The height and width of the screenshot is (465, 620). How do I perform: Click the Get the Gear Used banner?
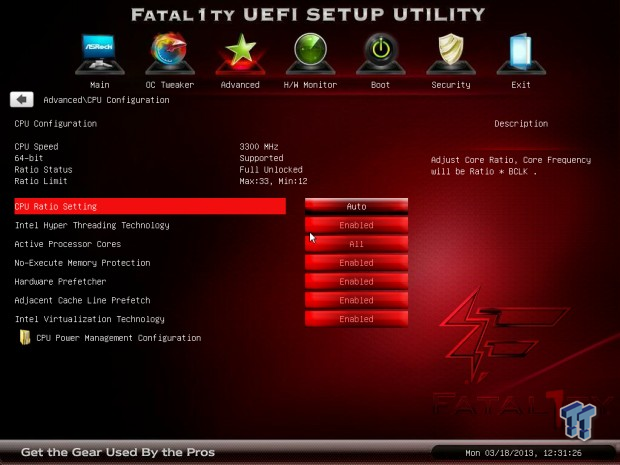118,452
